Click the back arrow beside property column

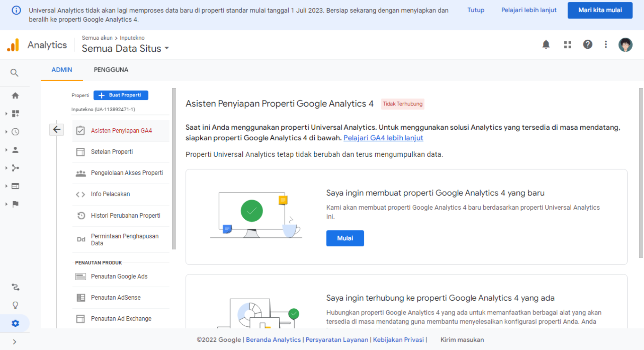point(57,130)
